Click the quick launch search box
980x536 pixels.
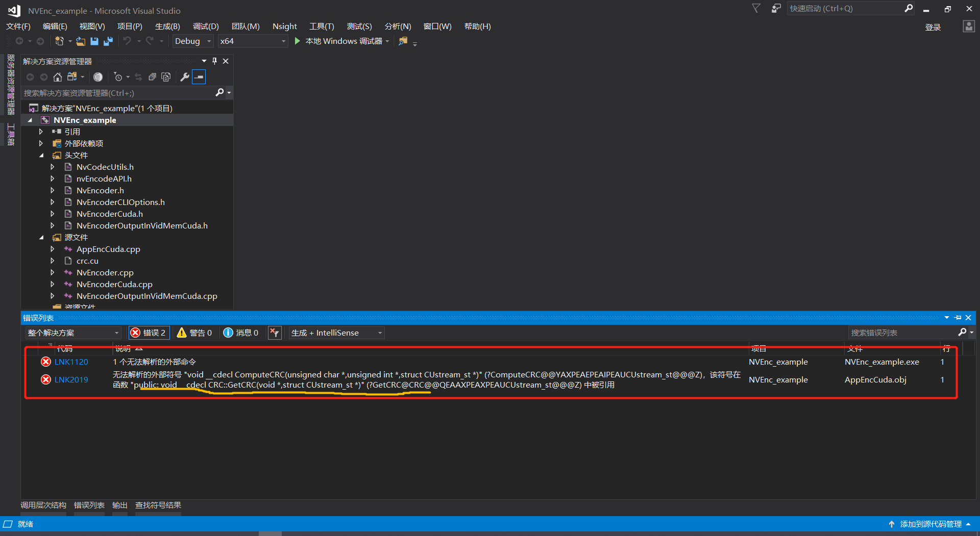[x=847, y=8]
